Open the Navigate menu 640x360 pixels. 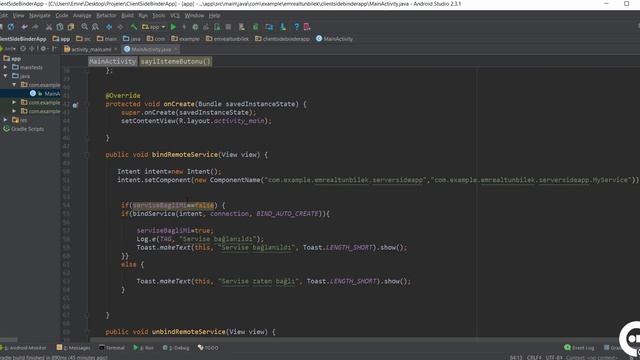pos(40,16)
